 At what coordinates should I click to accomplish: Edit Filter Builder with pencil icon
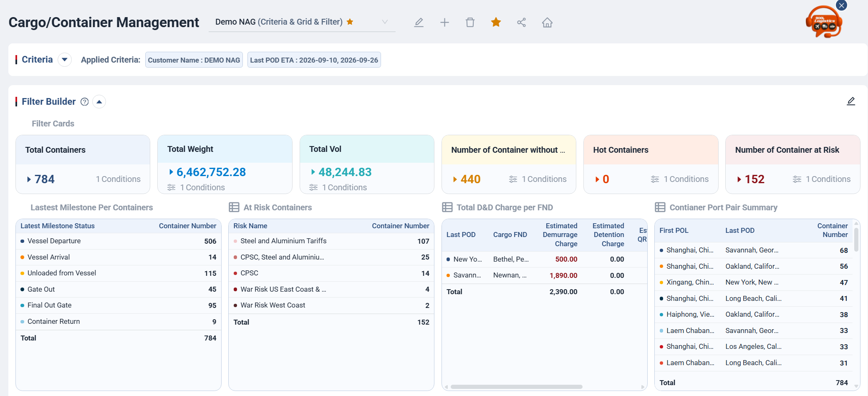(851, 101)
